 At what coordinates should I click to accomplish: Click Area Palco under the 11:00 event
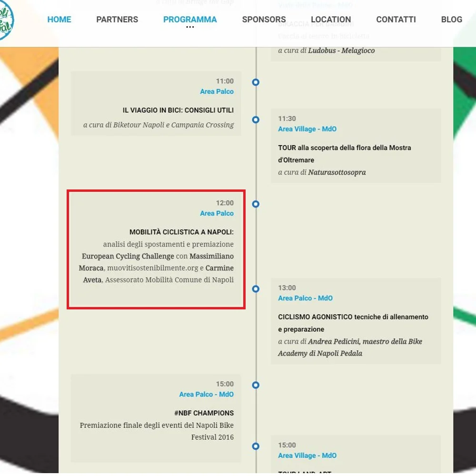click(x=217, y=91)
